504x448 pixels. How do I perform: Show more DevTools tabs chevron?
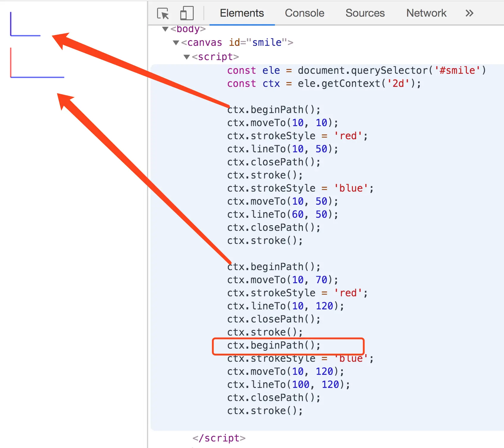click(x=469, y=13)
